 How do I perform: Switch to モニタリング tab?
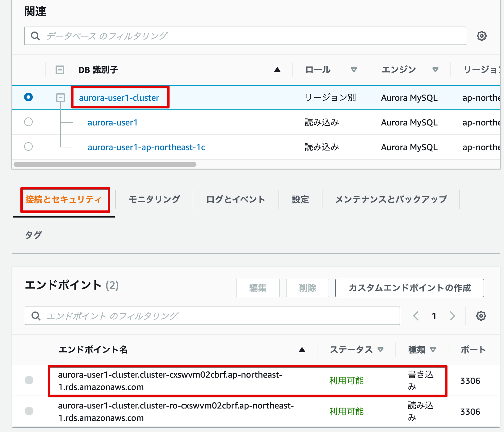tap(154, 200)
